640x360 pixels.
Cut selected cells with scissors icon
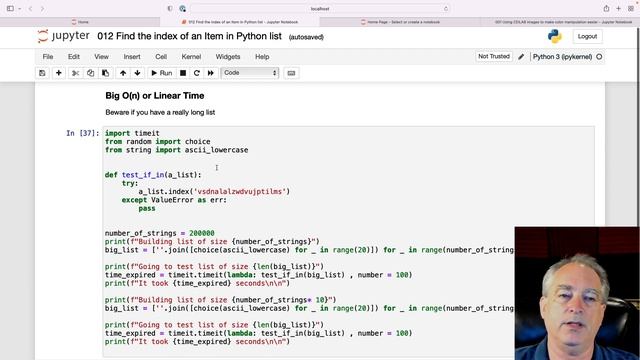[76, 73]
